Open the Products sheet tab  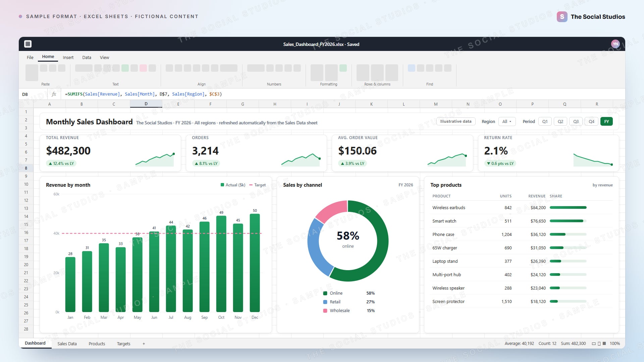pos(97,344)
